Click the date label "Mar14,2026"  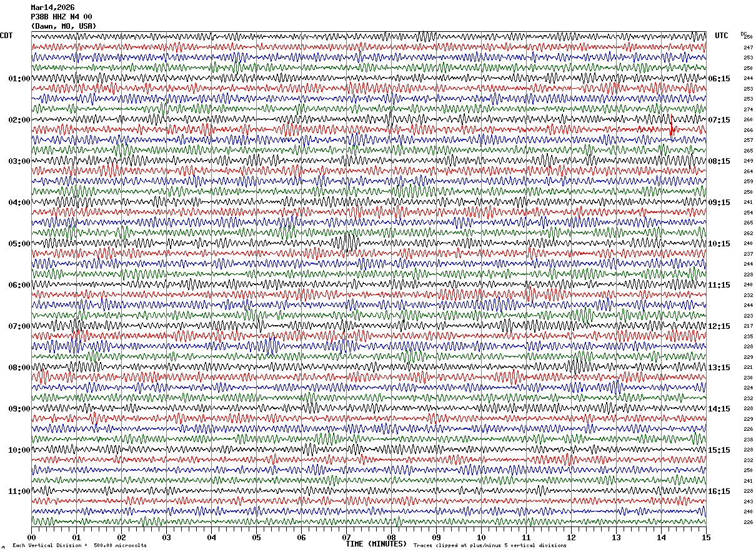[x=52, y=8]
